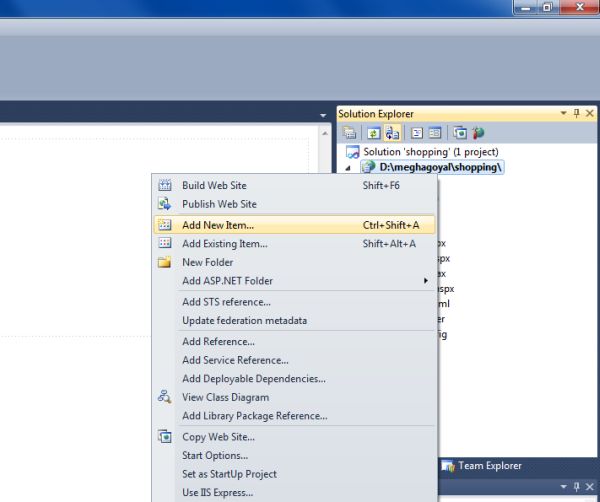Open Start Options... from menu
This screenshot has width=600, height=502.
[294, 455]
